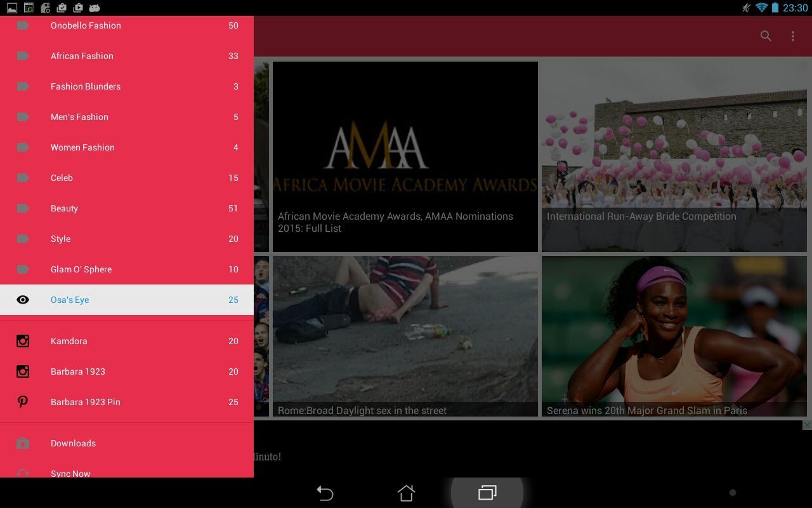Choose Men's Fashion from the drawer

[x=79, y=117]
